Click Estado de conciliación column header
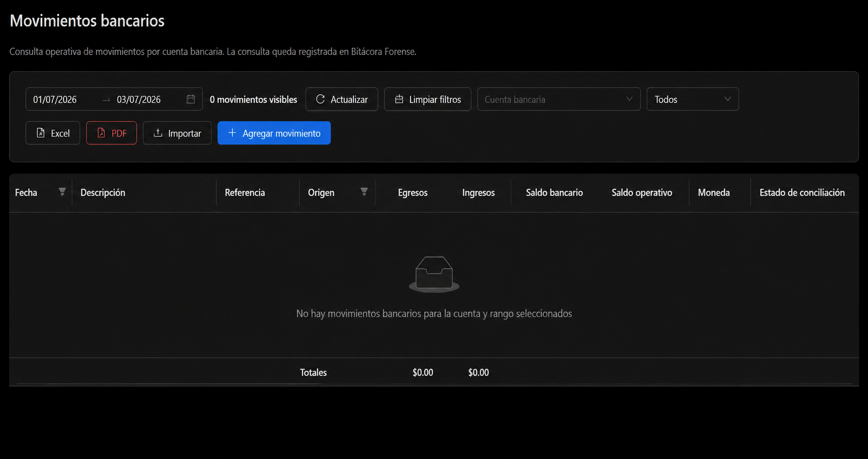The height and width of the screenshot is (459, 868). tap(802, 193)
